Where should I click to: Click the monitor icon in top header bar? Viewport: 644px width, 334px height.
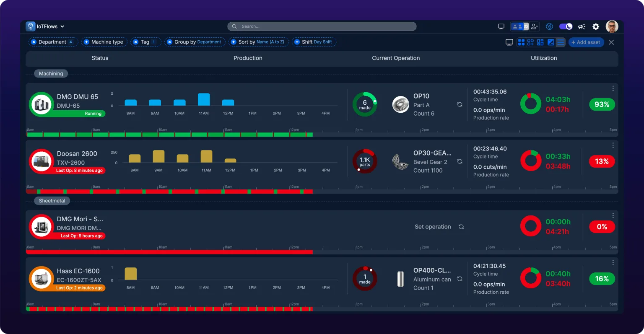coord(501,26)
